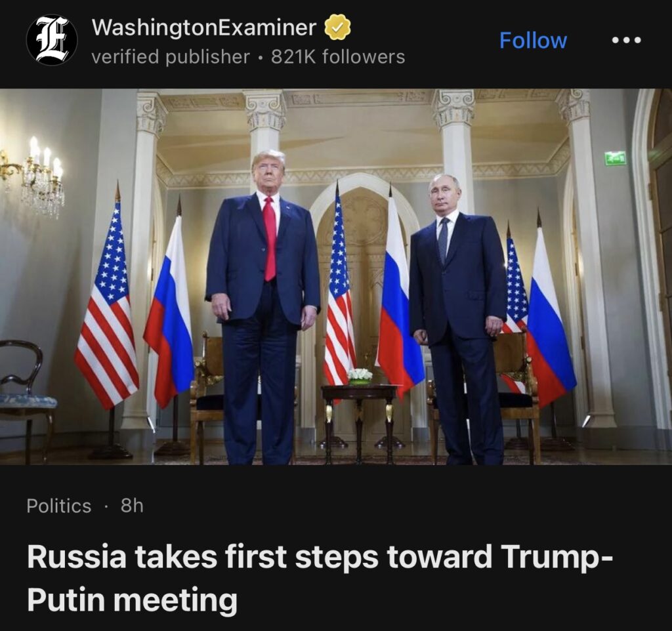The image size is (672, 631).
Task: Select the Politics category tag
Action: [58, 506]
